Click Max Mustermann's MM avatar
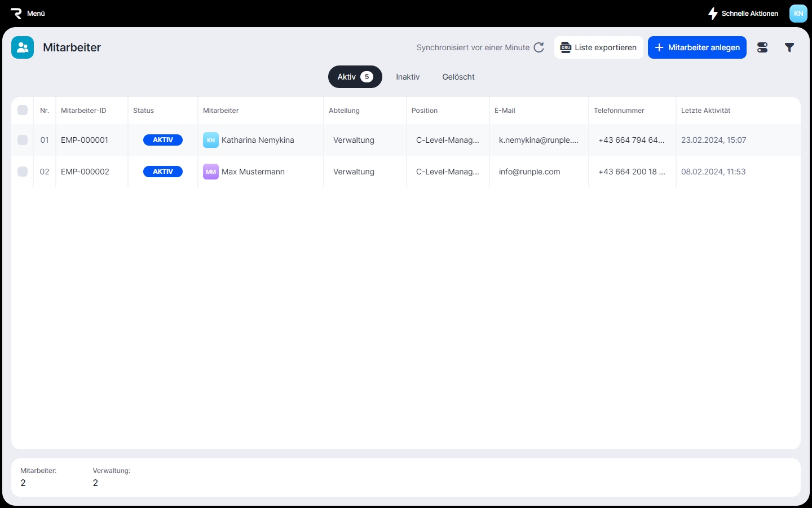812x508 pixels. (x=210, y=172)
